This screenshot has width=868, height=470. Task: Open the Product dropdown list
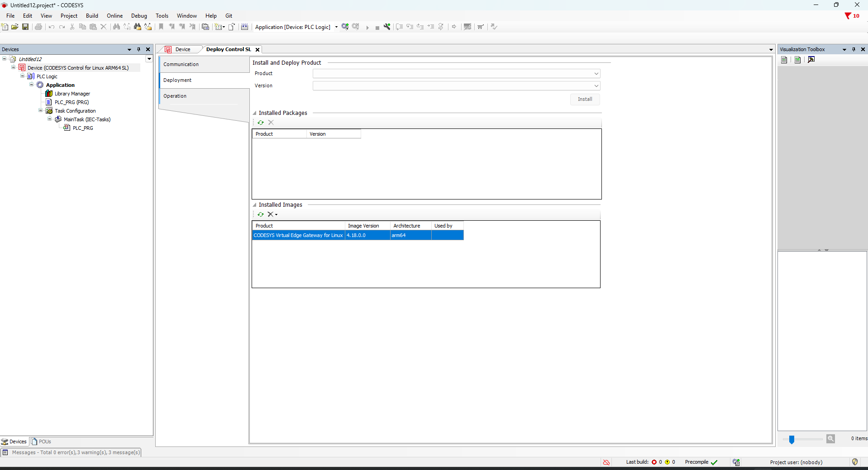click(596, 74)
